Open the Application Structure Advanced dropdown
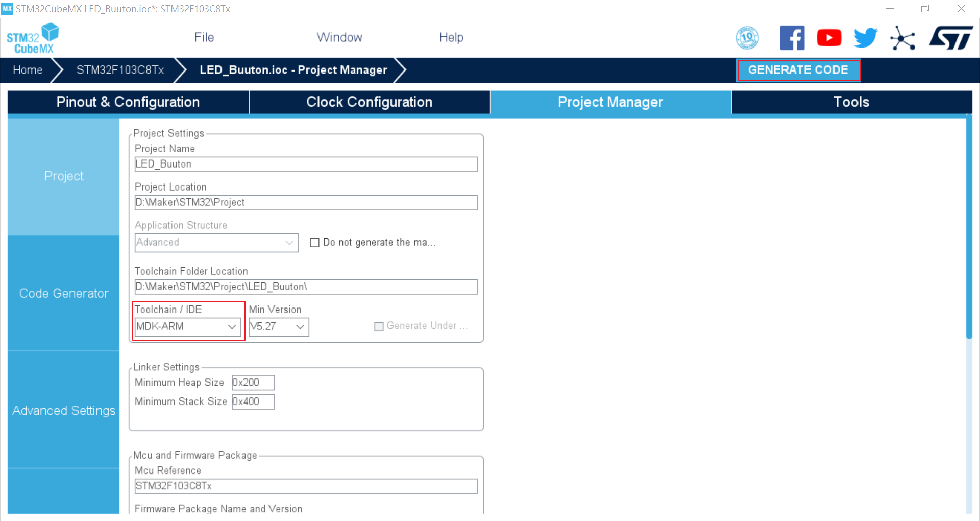 click(x=216, y=243)
